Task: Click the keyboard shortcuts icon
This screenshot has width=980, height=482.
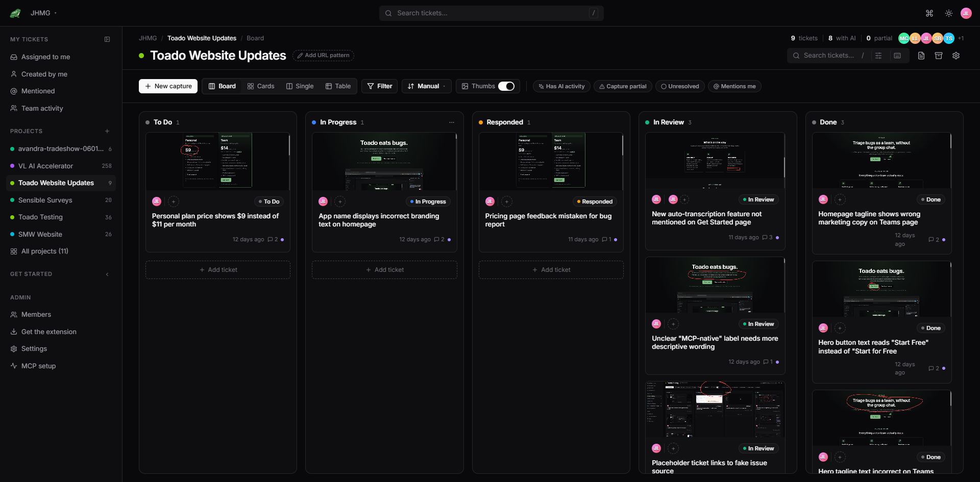Action: (897, 56)
